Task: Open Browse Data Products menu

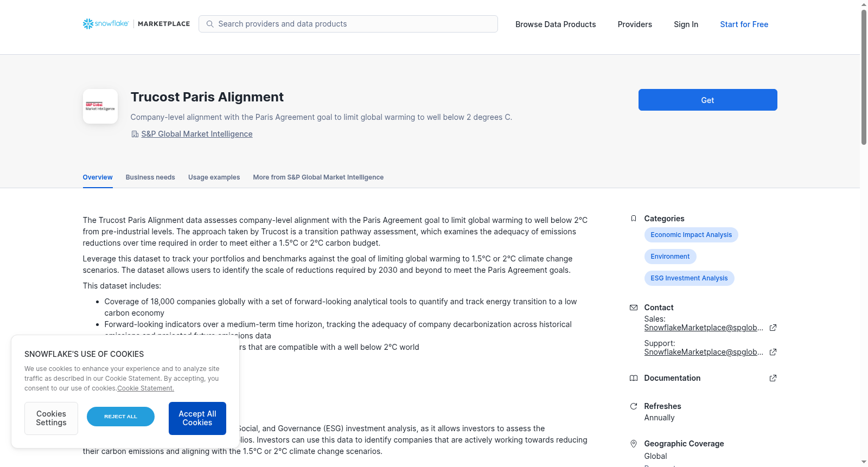Action: coord(556,24)
